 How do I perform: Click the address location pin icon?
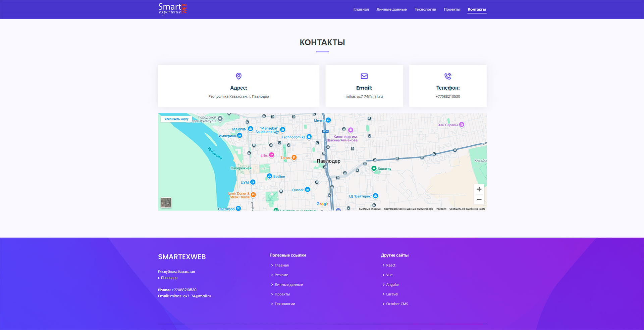point(238,76)
